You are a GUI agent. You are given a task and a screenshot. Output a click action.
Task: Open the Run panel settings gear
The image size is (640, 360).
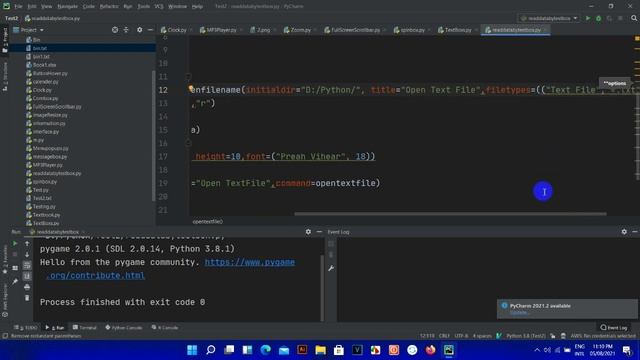pos(308,232)
